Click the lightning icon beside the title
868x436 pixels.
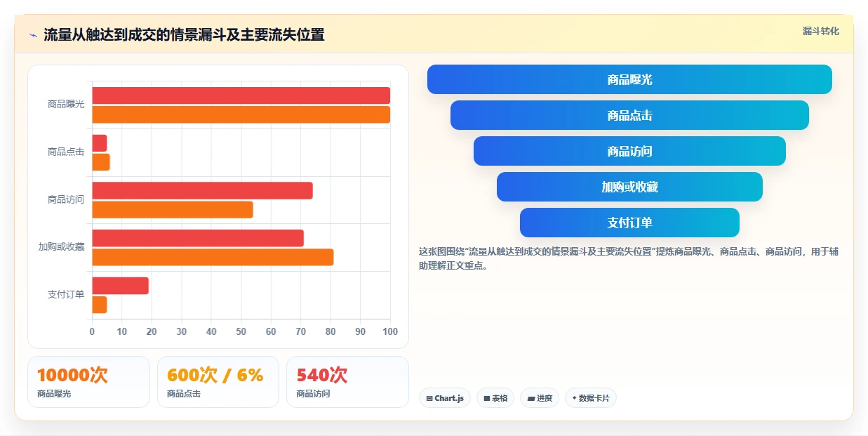coord(33,35)
